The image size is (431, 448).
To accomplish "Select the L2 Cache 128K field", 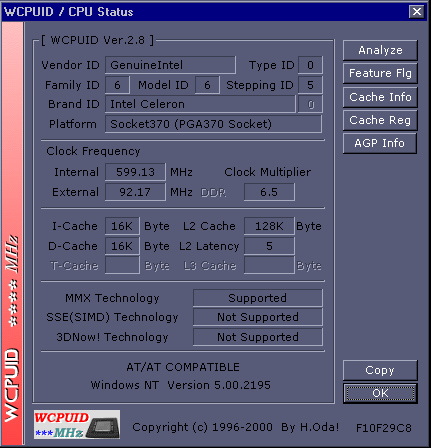I will [x=269, y=226].
